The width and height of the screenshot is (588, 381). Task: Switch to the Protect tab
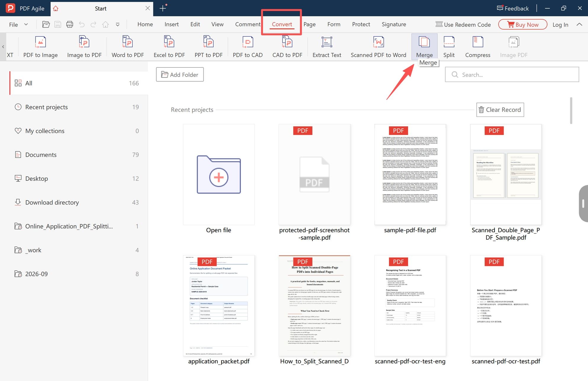pyautogui.click(x=361, y=24)
